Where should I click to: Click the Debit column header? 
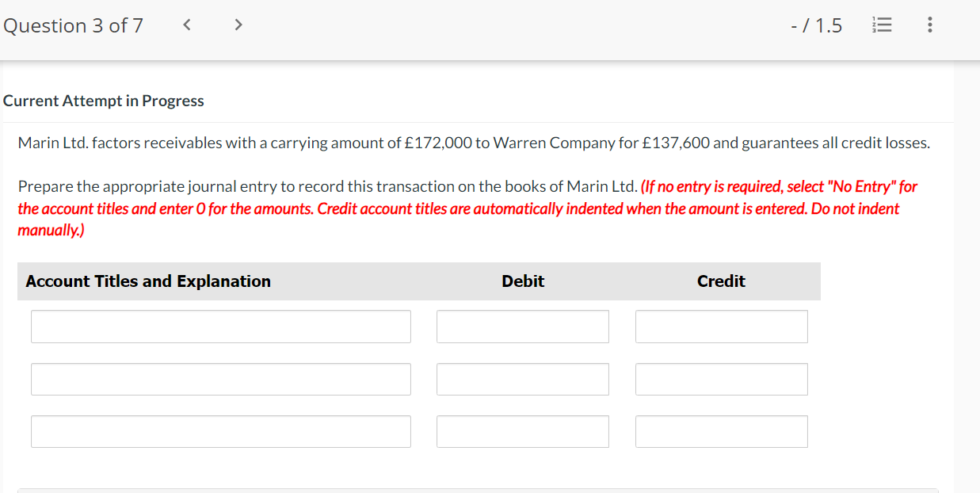pyautogui.click(x=522, y=281)
